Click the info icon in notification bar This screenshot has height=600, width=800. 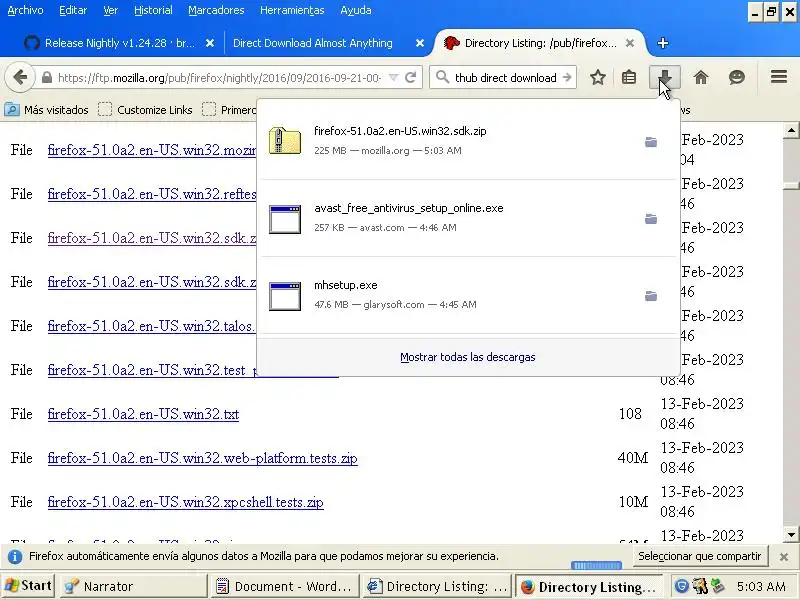coord(15,556)
